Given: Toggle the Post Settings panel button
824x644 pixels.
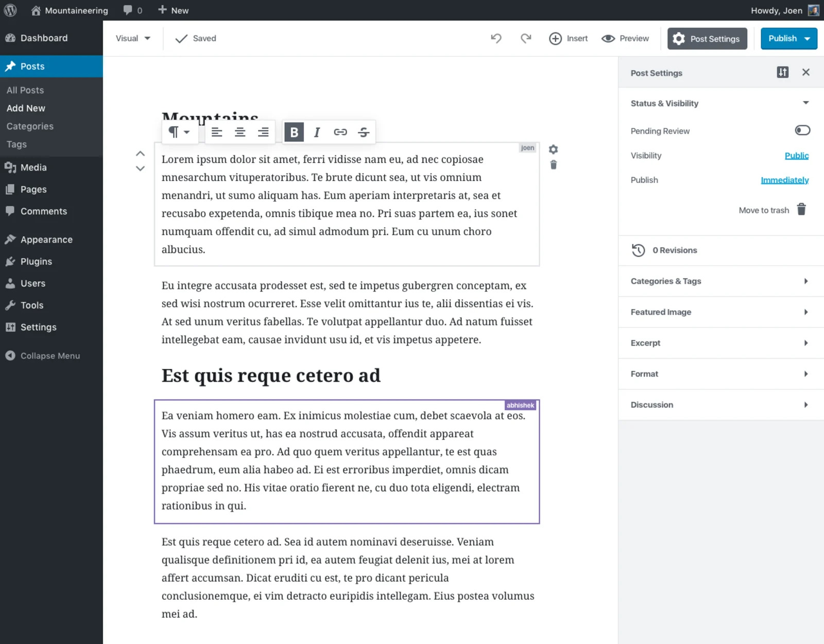Looking at the screenshot, I should click(707, 39).
